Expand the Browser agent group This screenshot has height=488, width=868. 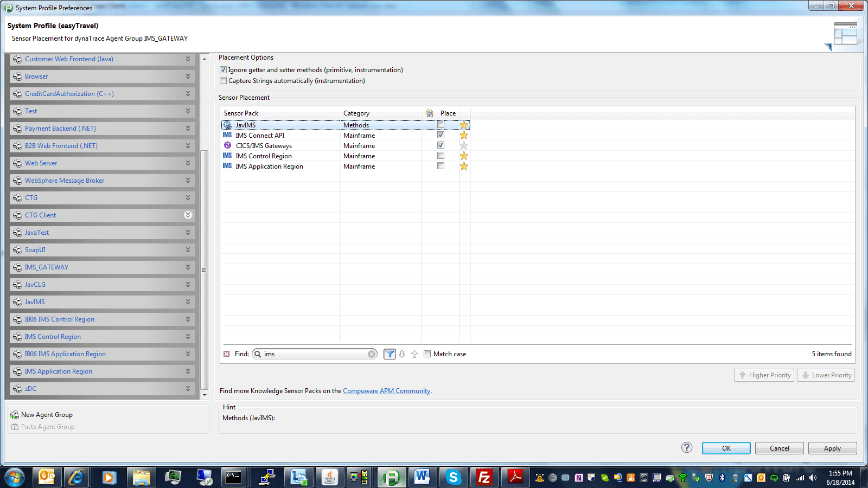pos(188,76)
